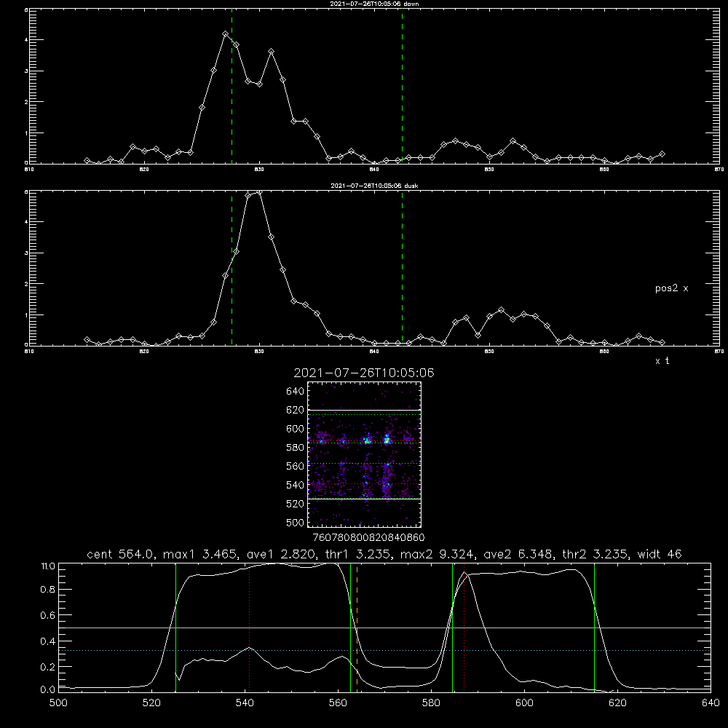
Task: Click heat map y-axis label 600
Action: [x=296, y=429]
